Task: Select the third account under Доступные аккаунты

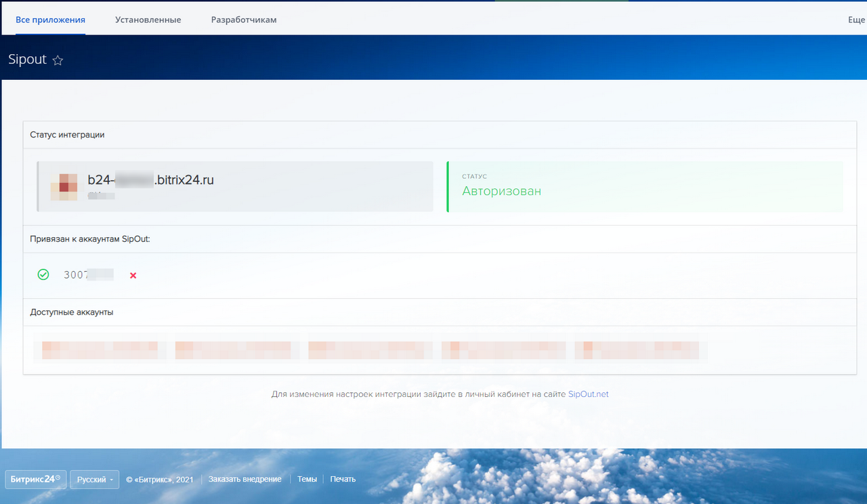Action: (x=369, y=350)
